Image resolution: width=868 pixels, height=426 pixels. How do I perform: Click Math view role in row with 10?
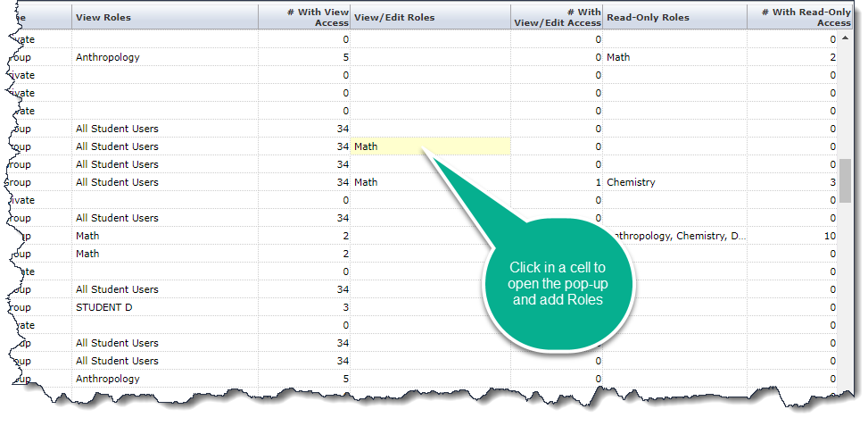164,236
